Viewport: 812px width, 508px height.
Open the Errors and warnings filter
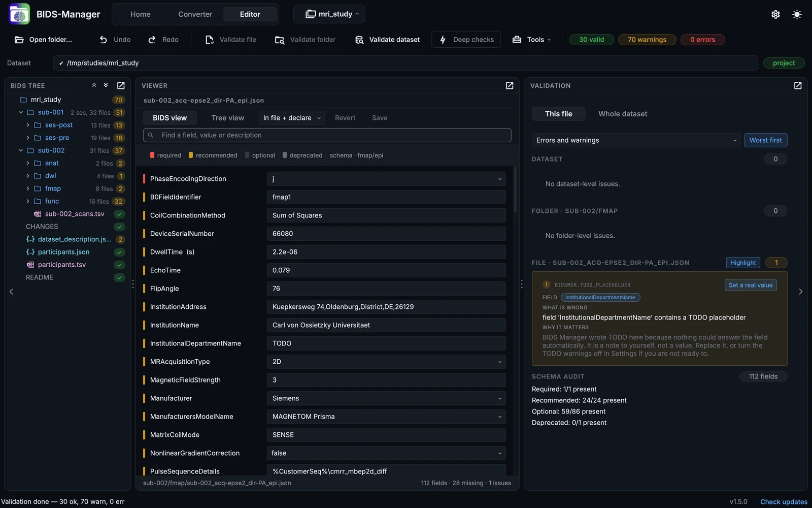click(x=636, y=140)
